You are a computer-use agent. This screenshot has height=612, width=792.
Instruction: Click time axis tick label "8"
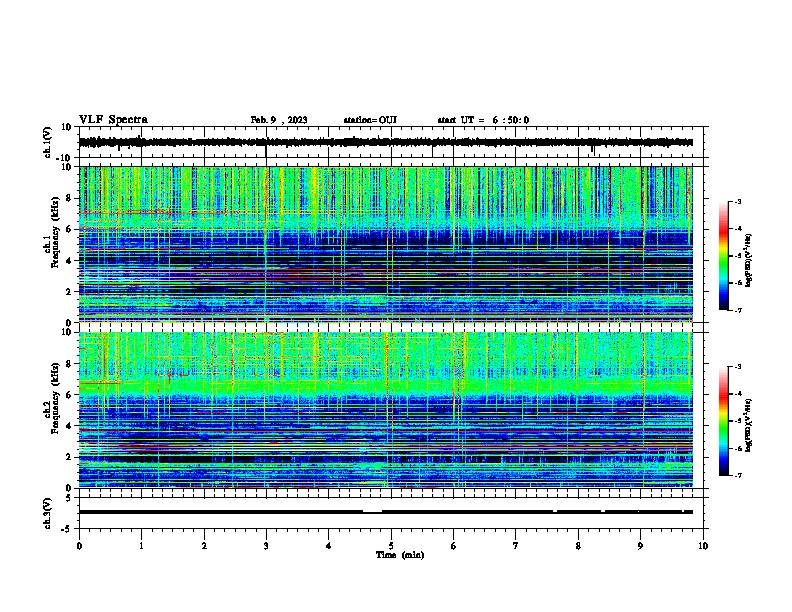coord(578,546)
